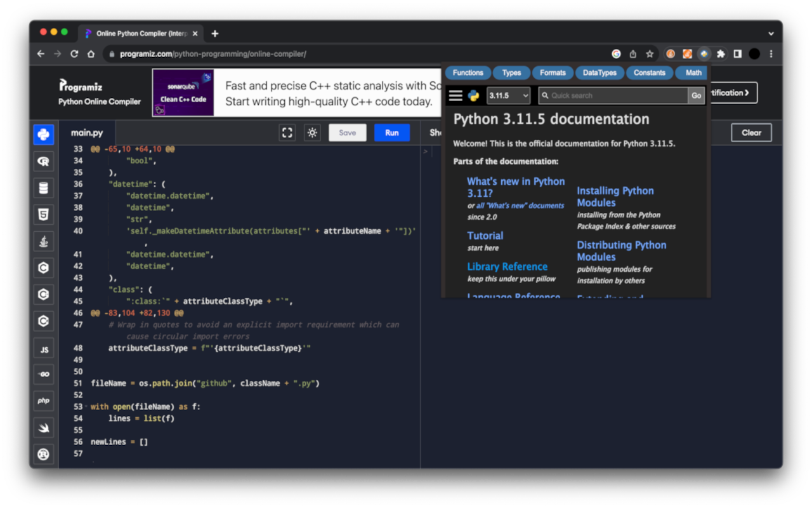Screen dimensions: 812x508
Task: Open the PHP compiler icon
Action: 43,401
